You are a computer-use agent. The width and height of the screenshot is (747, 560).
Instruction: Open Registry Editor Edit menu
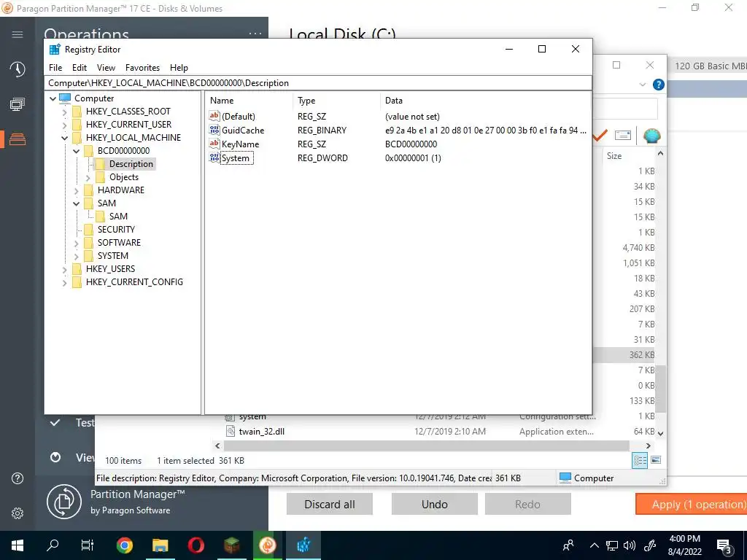pos(79,68)
